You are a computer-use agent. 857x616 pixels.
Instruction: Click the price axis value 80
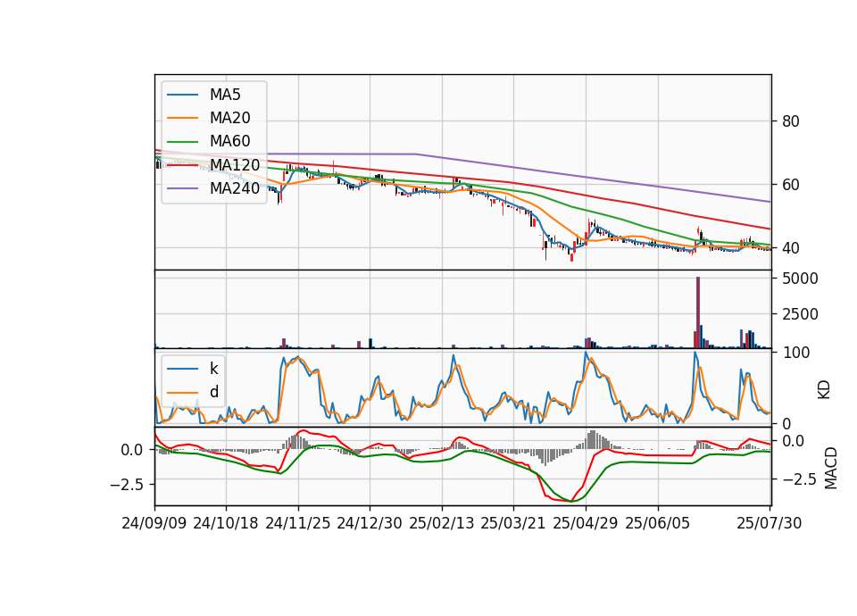click(x=790, y=121)
